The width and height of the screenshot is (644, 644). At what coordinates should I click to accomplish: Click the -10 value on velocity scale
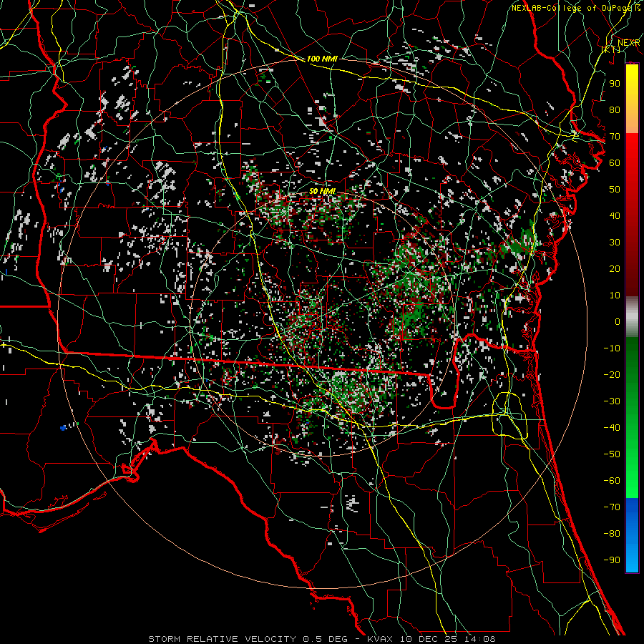coord(612,348)
